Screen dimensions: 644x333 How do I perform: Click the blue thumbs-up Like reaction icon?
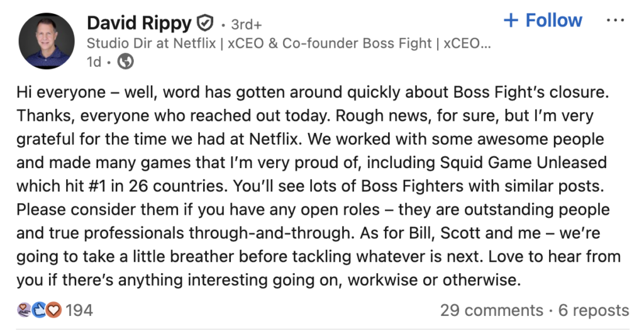coord(39,310)
